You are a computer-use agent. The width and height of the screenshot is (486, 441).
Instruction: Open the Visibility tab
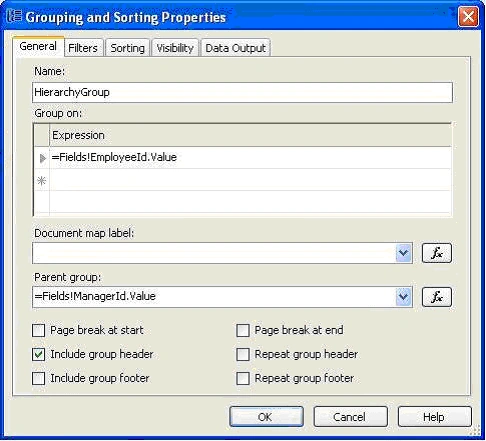(175, 48)
